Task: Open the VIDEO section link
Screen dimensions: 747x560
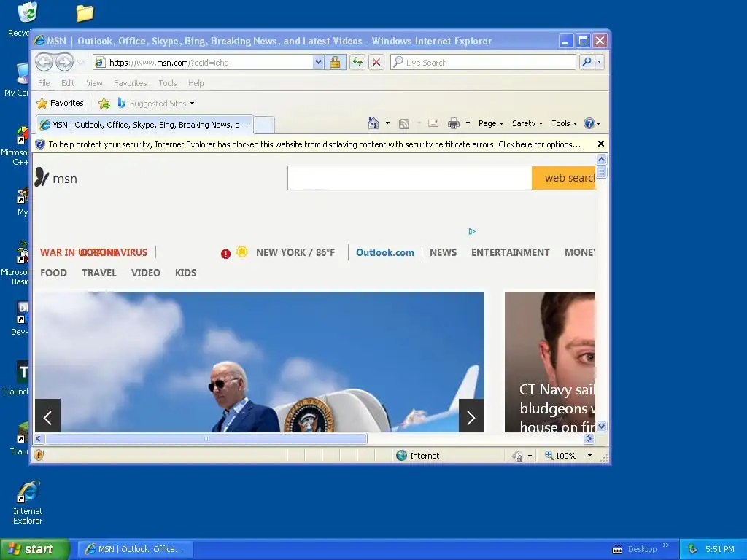Action: tap(146, 273)
